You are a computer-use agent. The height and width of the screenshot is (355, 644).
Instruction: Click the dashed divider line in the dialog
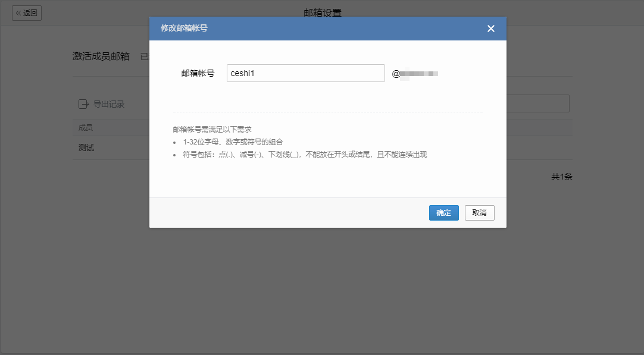pyautogui.click(x=327, y=111)
